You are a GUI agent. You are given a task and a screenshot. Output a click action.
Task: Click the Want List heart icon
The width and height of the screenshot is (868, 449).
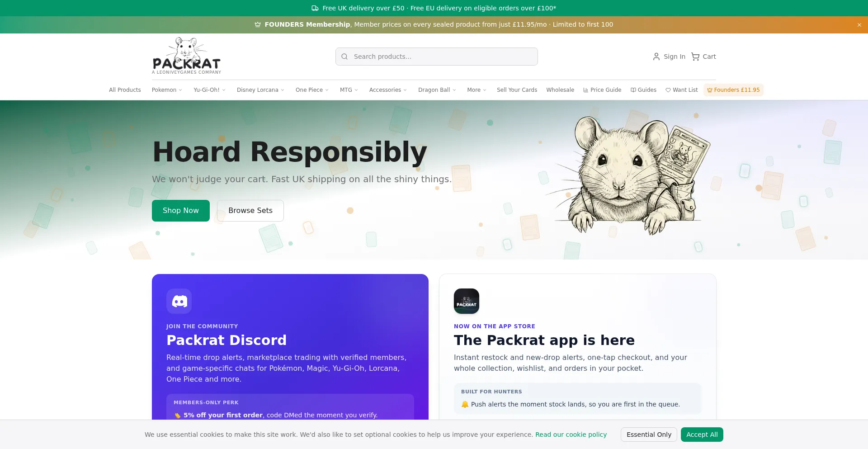coord(668,90)
